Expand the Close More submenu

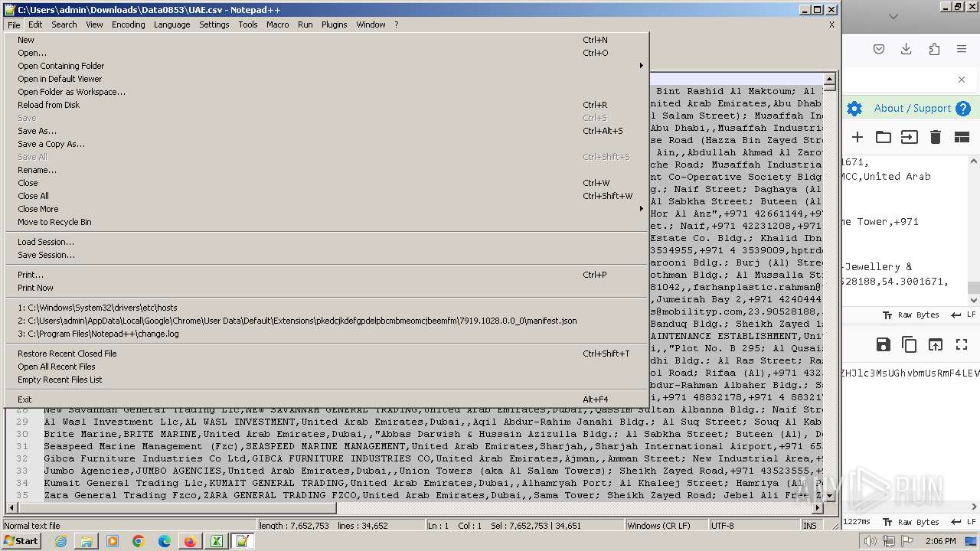[x=326, y=209]
